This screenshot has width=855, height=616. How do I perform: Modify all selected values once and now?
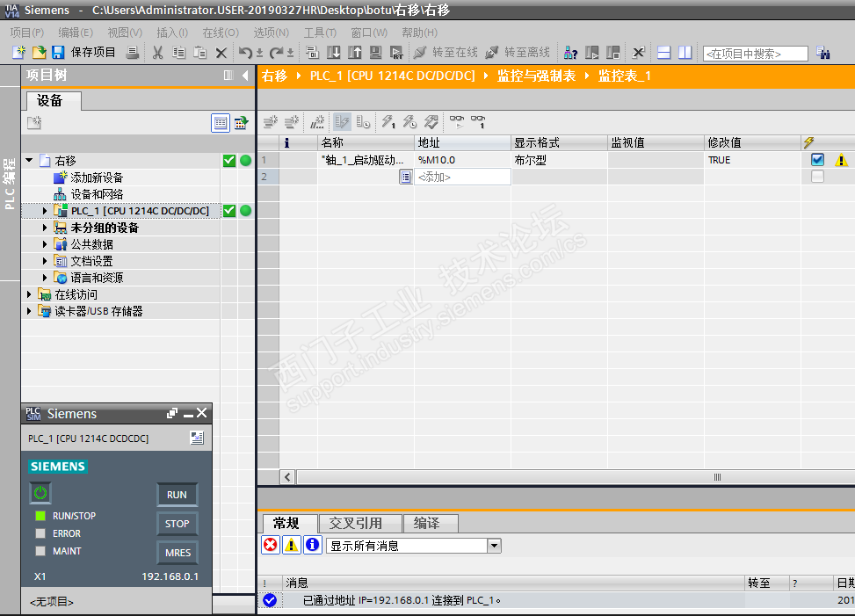pos(388,121)
